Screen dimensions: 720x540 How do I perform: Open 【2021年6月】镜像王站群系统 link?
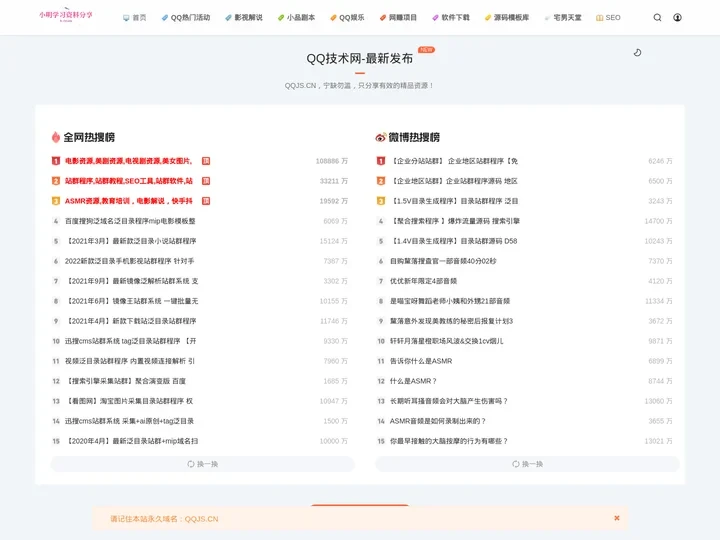(x=131, y=301)
